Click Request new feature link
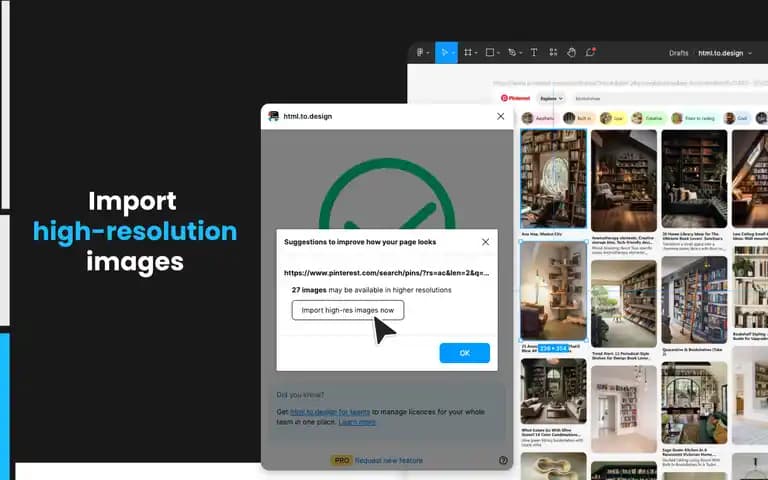This screenshot has width=768, height=480. pos(388,460)
